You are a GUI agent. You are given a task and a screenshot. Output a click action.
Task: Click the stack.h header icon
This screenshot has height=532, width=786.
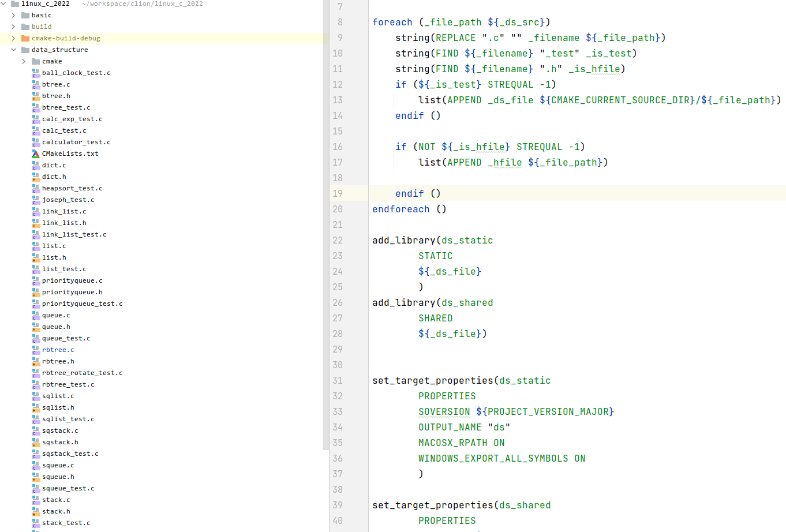click(x=35, y=511)
